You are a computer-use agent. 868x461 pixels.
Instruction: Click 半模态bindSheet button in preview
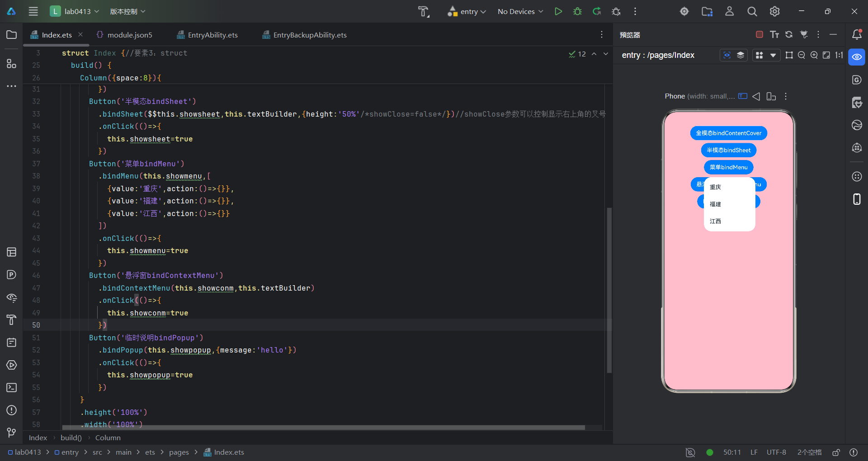point(729,150)
